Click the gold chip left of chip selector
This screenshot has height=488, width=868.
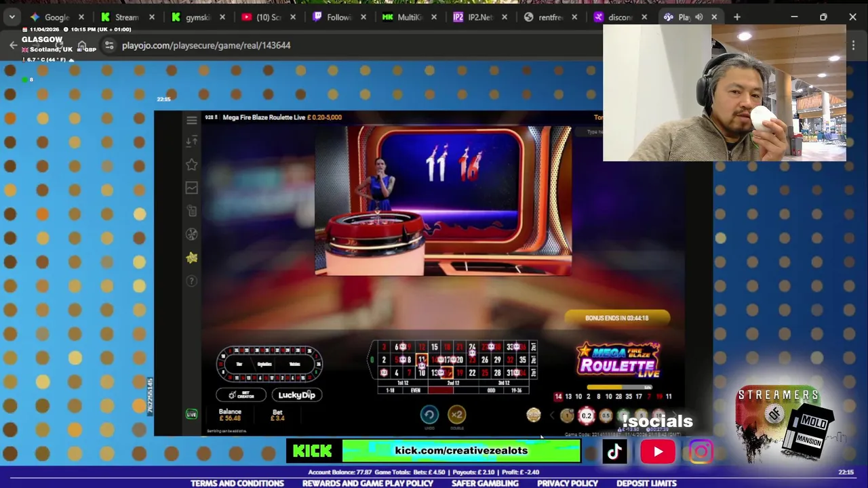coord(534,415)
